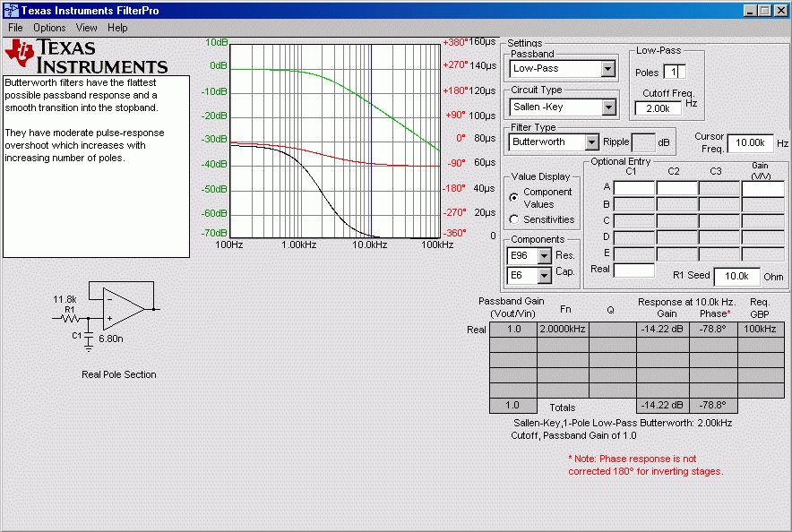Viewport: 792px width, 532px height.
Task: Click the Totals passband gain 1.0 cell
Action: [x=512, y=406]
